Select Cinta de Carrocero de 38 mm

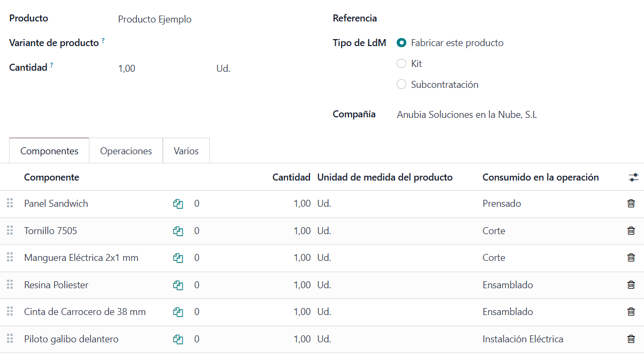point(85,312)
